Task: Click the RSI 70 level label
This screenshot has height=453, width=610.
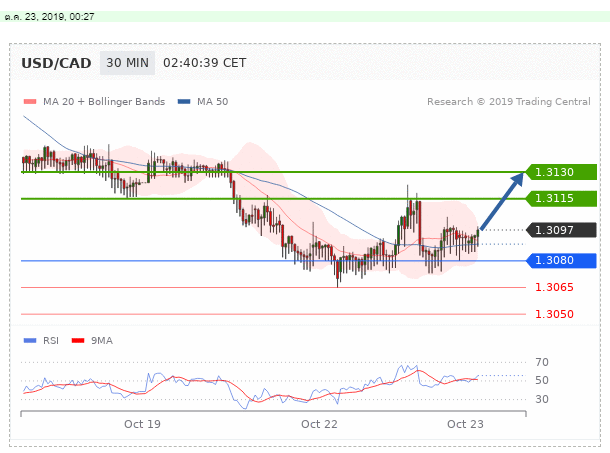Action: point(542,362)
